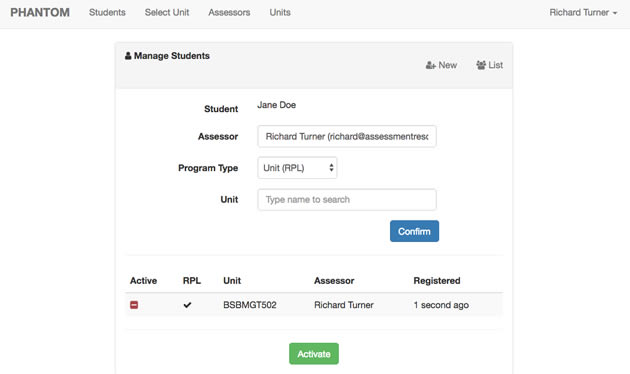Open the Students nav menu item
The height and width of the screenshot is (374, 630).
pyautogui.click(x=107, y=12)
